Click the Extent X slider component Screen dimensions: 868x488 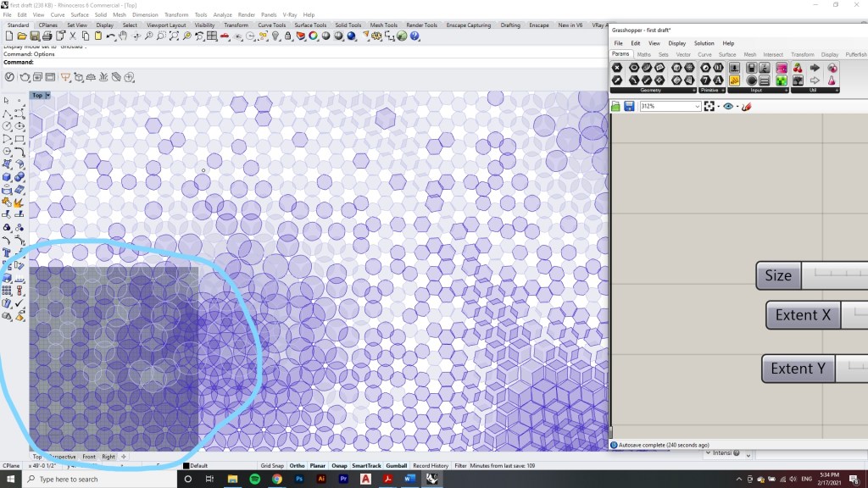tap(803, 315)
